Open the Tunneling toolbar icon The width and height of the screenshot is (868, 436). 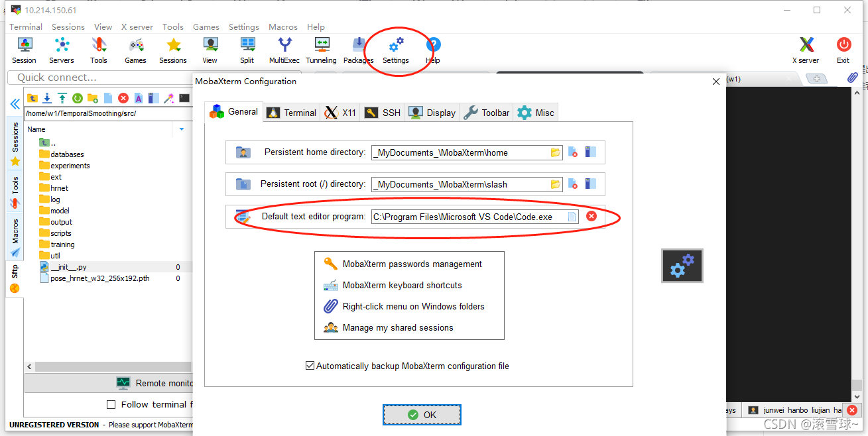coord(322,50)
